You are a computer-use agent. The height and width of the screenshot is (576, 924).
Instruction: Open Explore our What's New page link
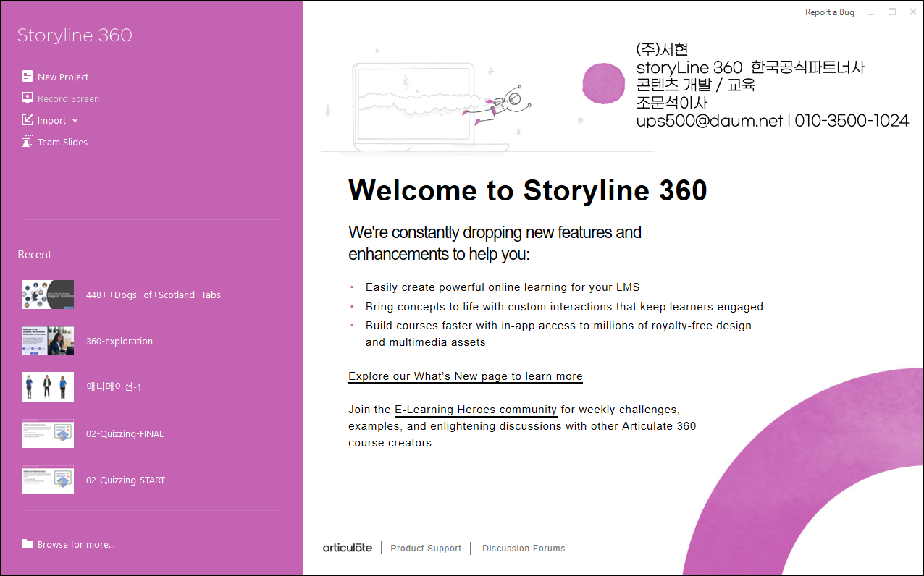click(x=466, y=376)
